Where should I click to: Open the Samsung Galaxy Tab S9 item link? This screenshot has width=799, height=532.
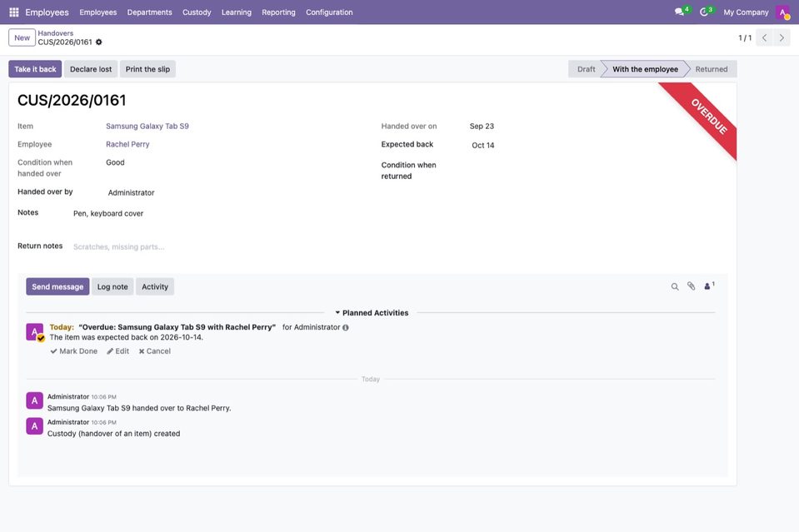147,127
